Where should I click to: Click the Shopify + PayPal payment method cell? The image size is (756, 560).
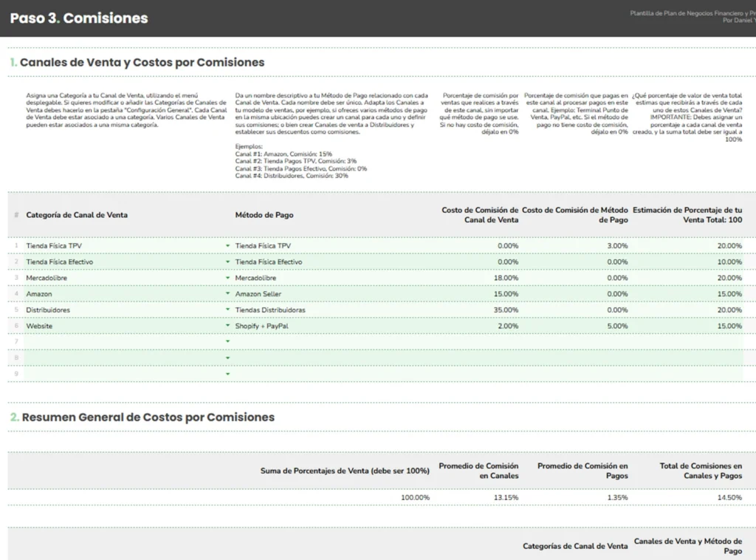(x=333, y=326)
